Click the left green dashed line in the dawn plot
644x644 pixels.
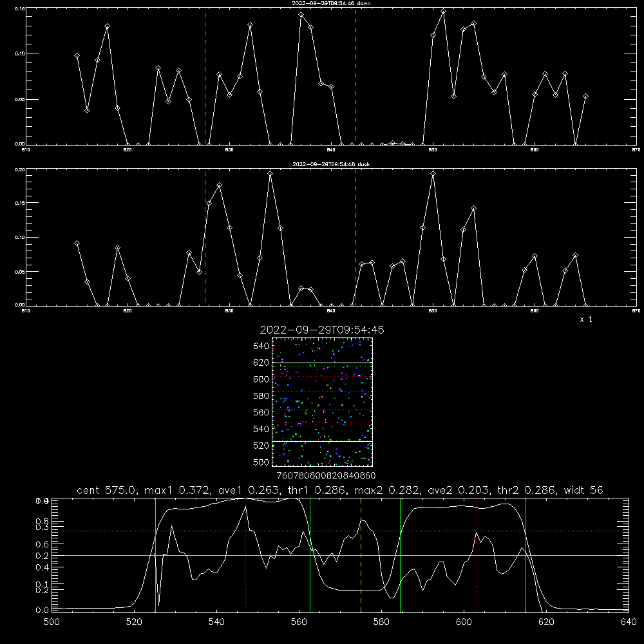tap(205, 76)
